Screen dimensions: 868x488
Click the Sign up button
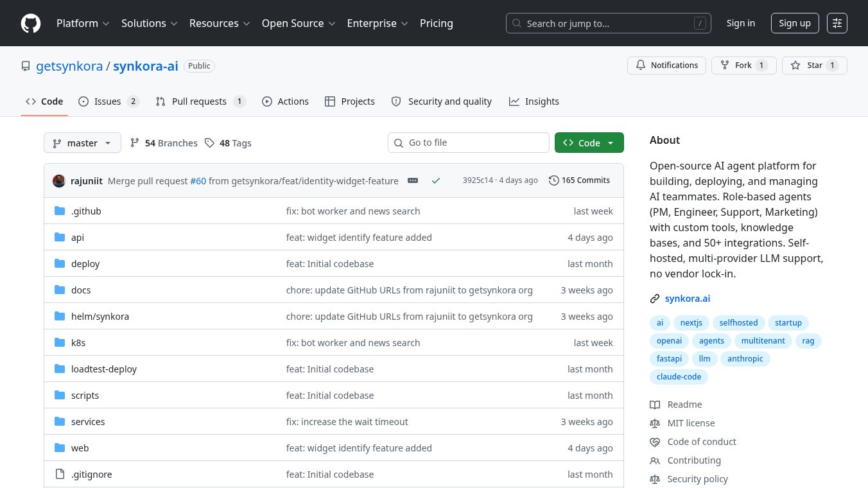coord(794,23)
